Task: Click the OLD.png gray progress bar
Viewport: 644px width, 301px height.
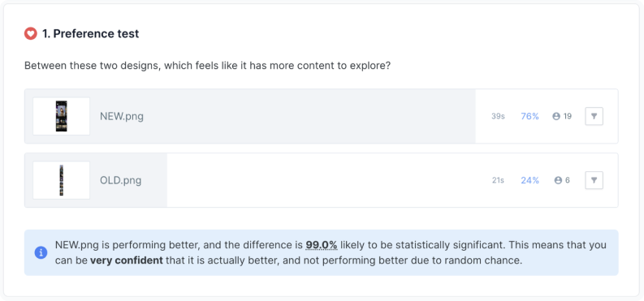Action: click(x=96, y=180)
